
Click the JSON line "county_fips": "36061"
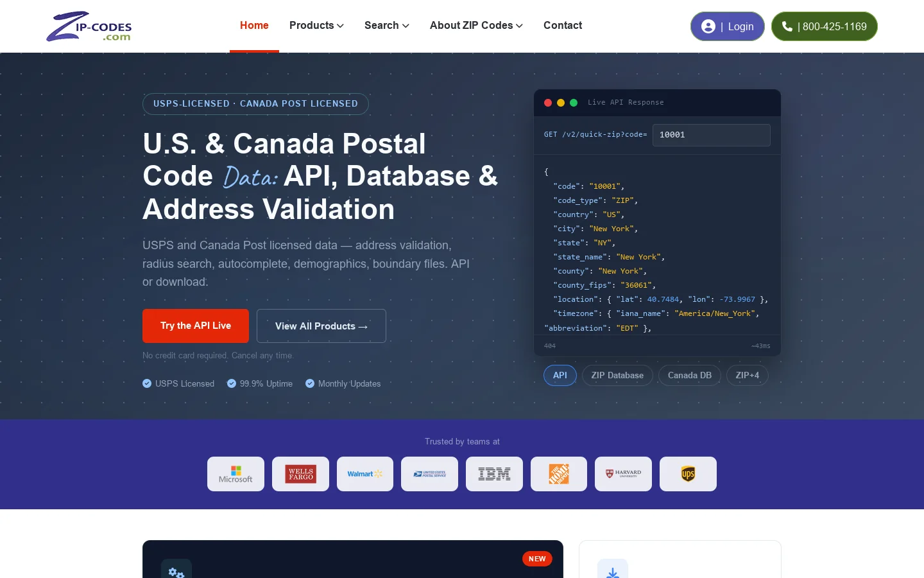click(x=604, y=285)
